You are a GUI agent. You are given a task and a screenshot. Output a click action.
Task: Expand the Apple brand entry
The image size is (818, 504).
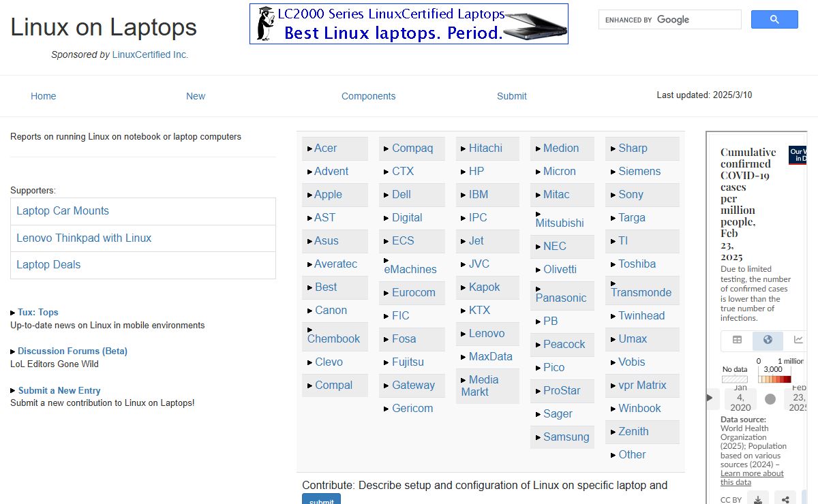328,195
